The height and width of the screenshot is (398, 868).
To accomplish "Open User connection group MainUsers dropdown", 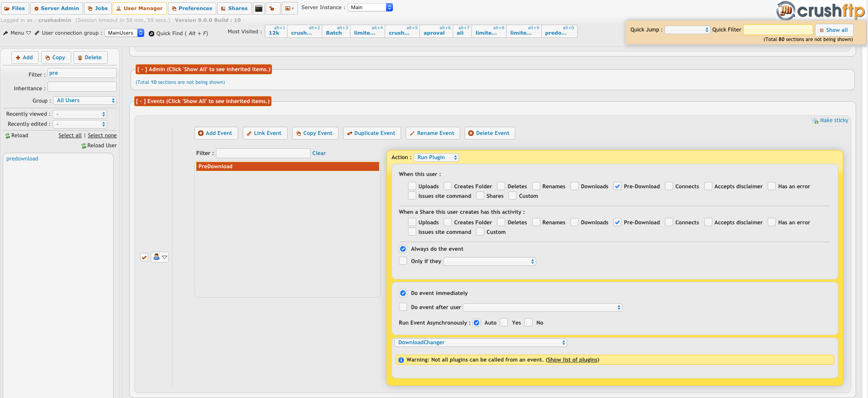I will (x=125, y=33).
